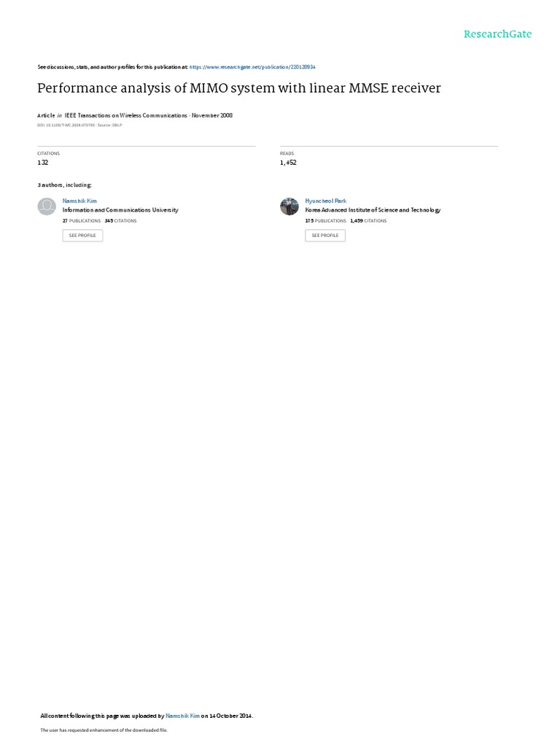Click Korea Advanced Institute of Science affiliation
Viewport: 560px width, 747px height.
click(x=373, y=210)
